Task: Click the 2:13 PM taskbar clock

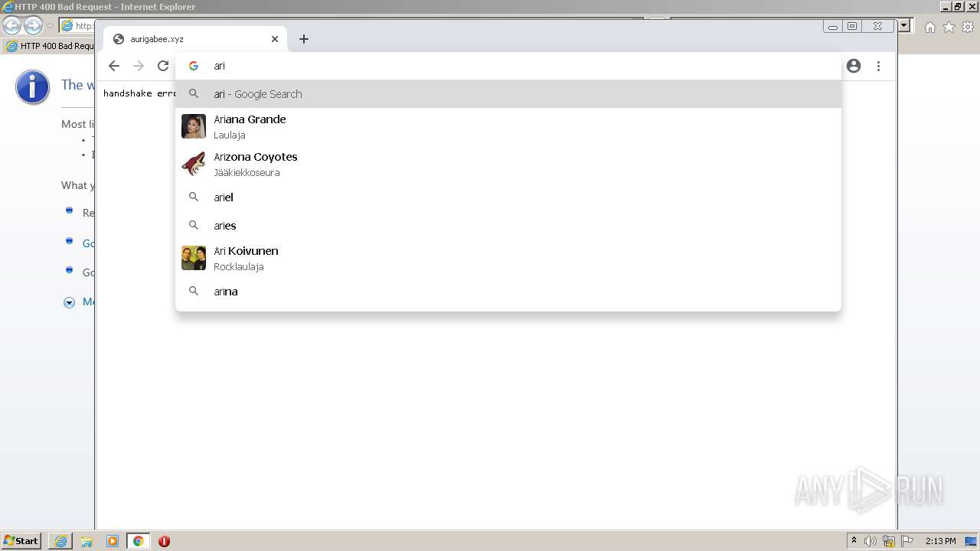Action: (940, 541)
